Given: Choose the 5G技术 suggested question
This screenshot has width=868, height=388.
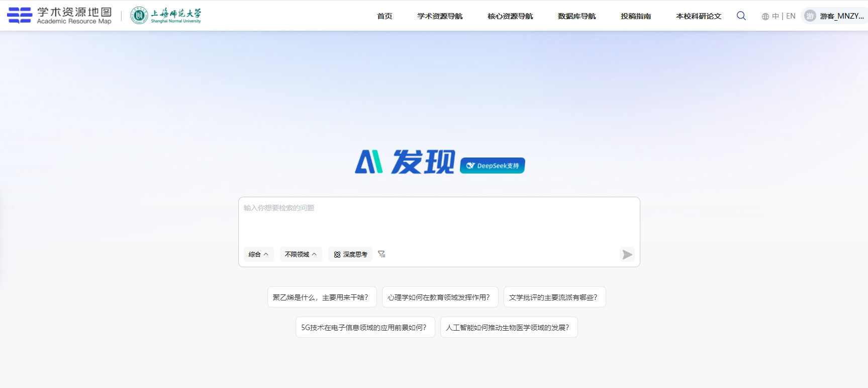Looking at the screenshot, I should point(365,328).
